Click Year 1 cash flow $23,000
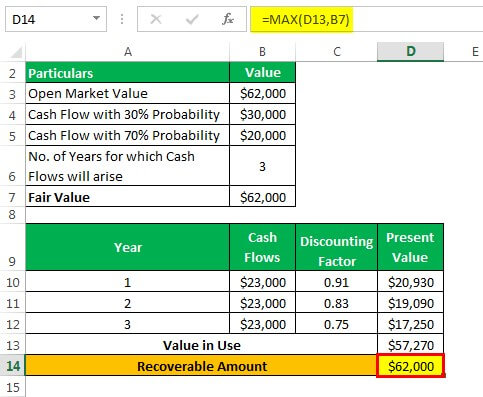The width and height of the screenshot is (483, 397). point(262,282)
